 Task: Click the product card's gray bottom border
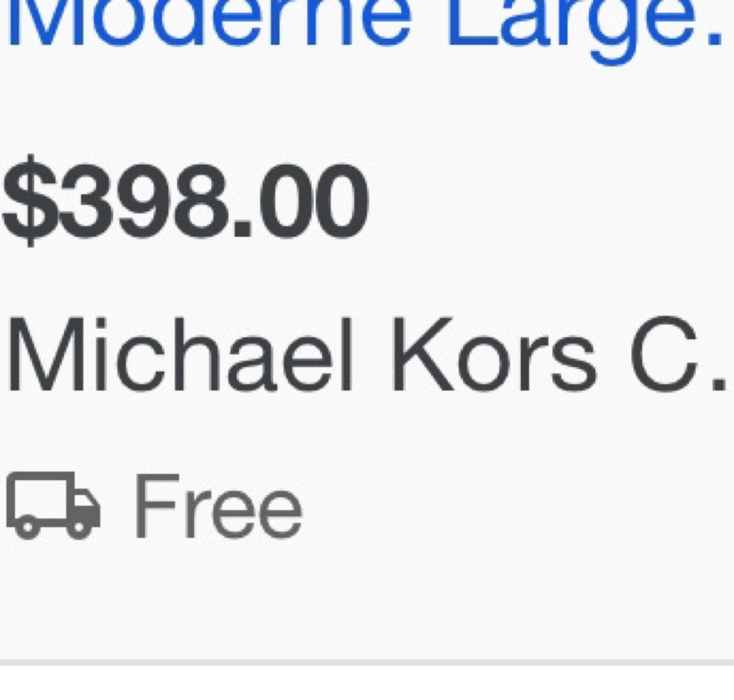coord(367,662)
